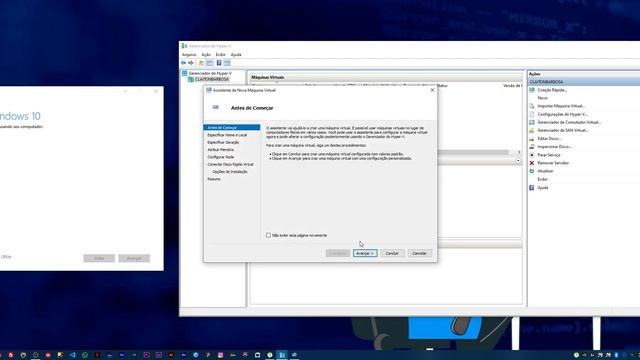Viewport: 640px width, 360px height.
Task: Click the Forward arrow in Hyper-V toolbar
Action: (191, 63)
